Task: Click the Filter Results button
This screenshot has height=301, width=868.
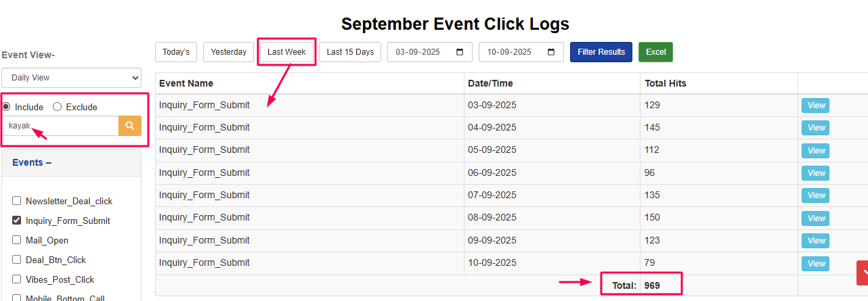Action: point(601,52)
